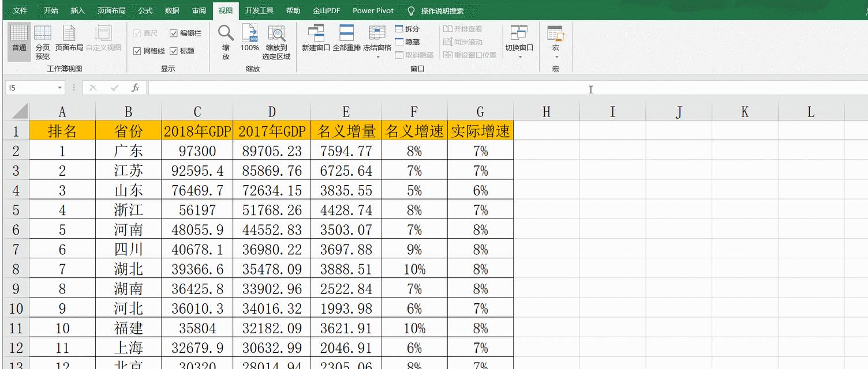Open the Name Box dropdown arrow

point(59,88)
